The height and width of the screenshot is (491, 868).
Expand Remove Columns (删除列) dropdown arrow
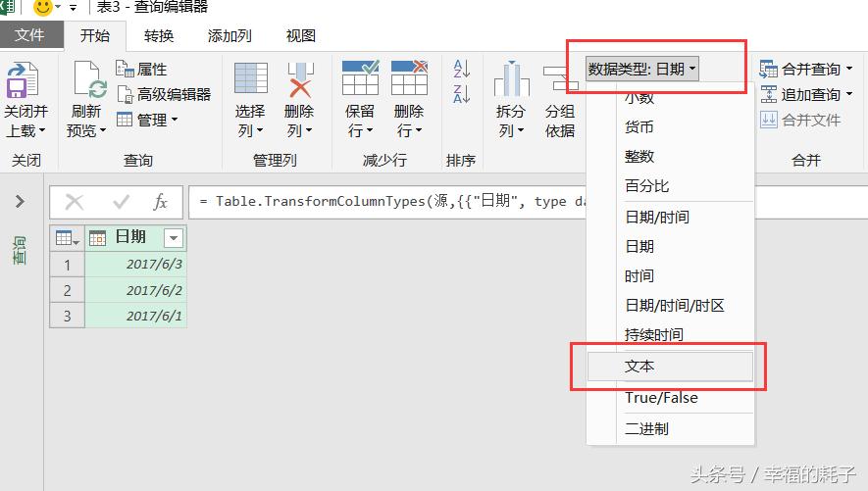click(308, 131)
